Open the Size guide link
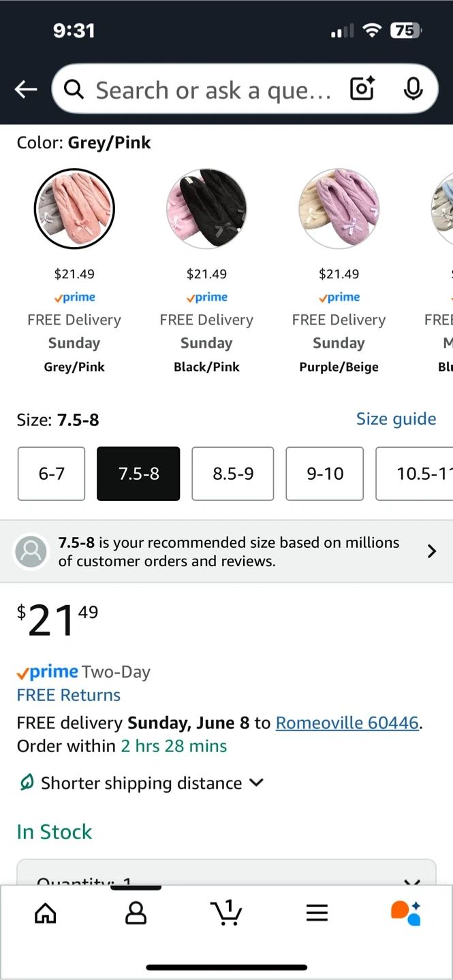Screen dimensions: 453x980 pyautogui.click(x=396, y=419)
